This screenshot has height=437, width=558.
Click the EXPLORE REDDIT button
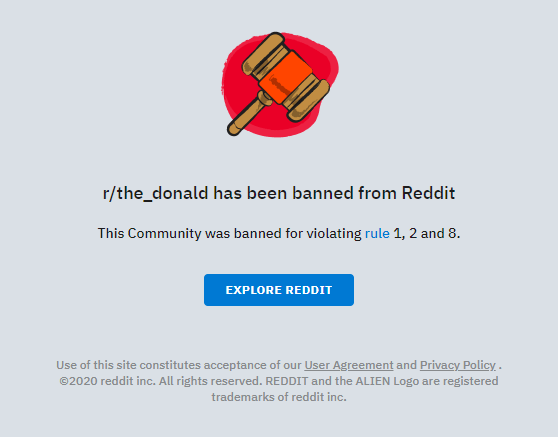tap(279, 290)
